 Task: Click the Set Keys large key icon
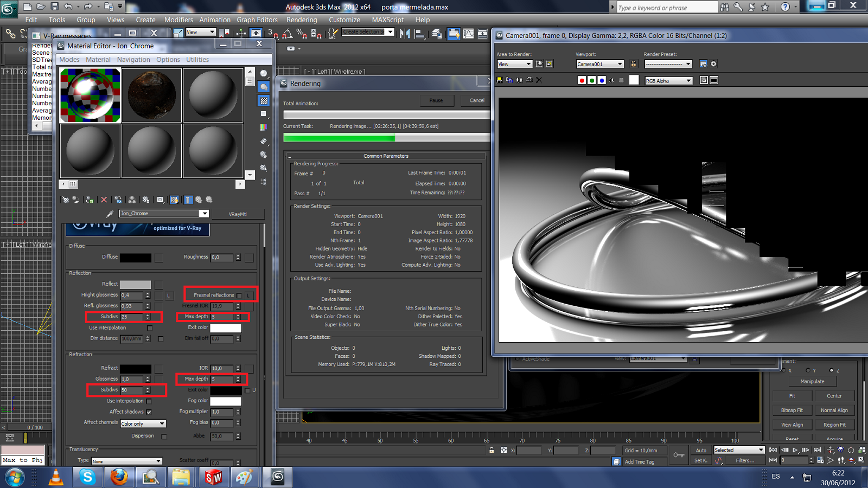(x=679, y=455)
